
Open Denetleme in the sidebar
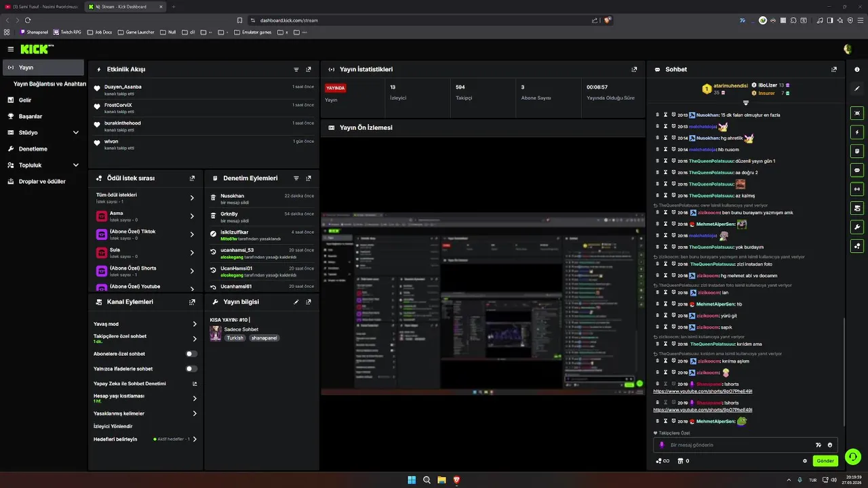33,149
